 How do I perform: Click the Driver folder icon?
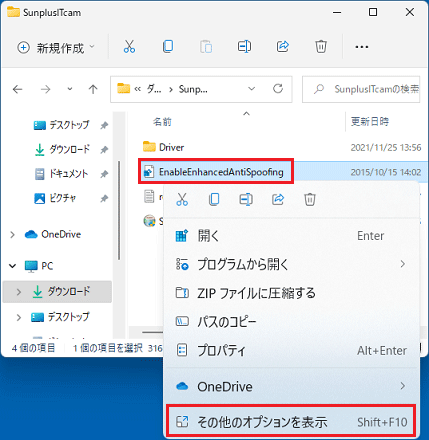coord(149,147)
